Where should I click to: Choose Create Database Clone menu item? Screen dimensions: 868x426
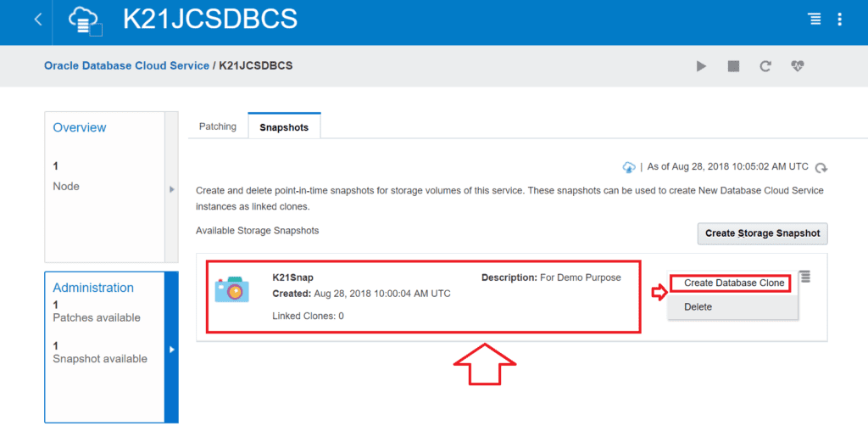click(x=734, y=283)
